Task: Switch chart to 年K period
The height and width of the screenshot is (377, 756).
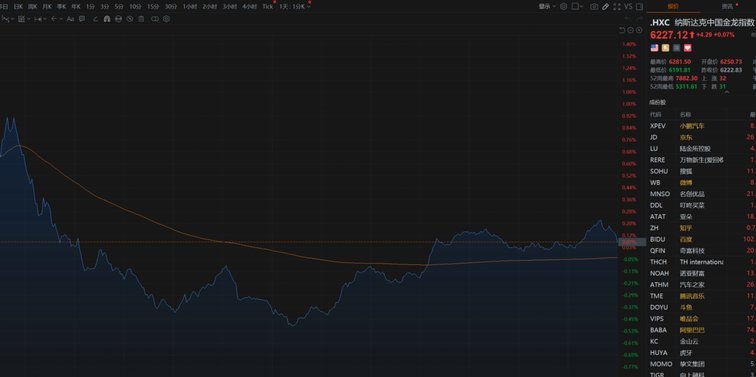Action: [x=76, y=7]
